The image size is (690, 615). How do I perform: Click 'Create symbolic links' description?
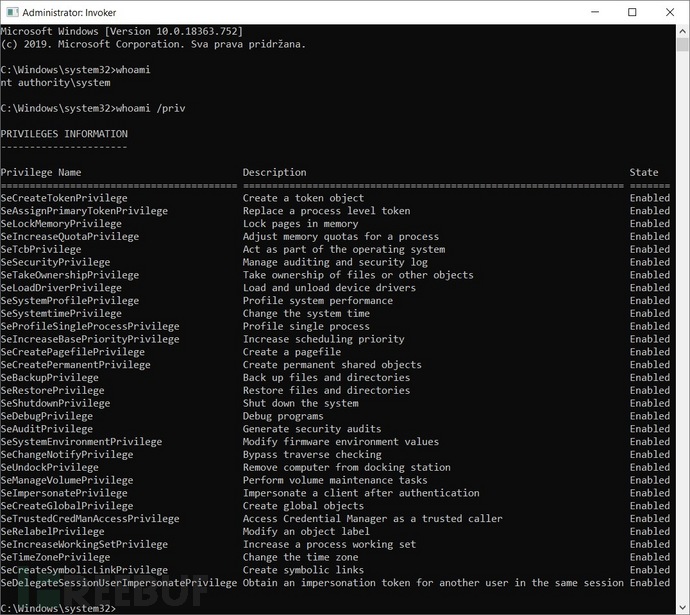click(x=304, y=570)
